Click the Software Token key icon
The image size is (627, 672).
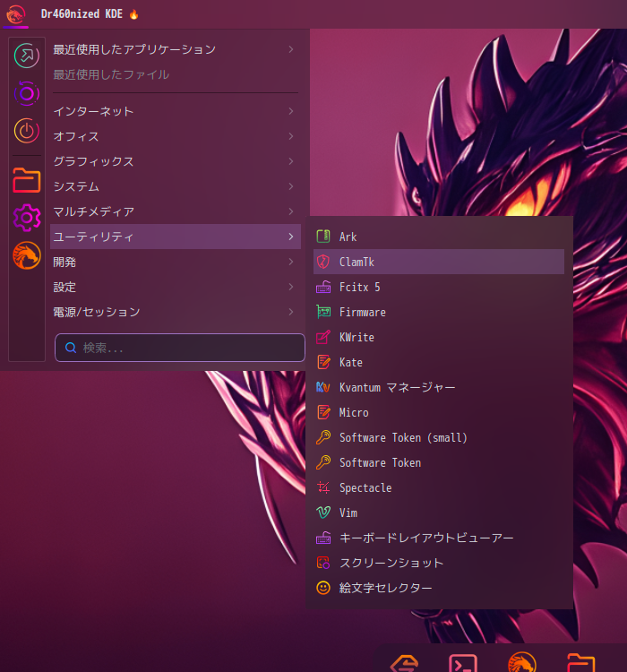[323, 462]
